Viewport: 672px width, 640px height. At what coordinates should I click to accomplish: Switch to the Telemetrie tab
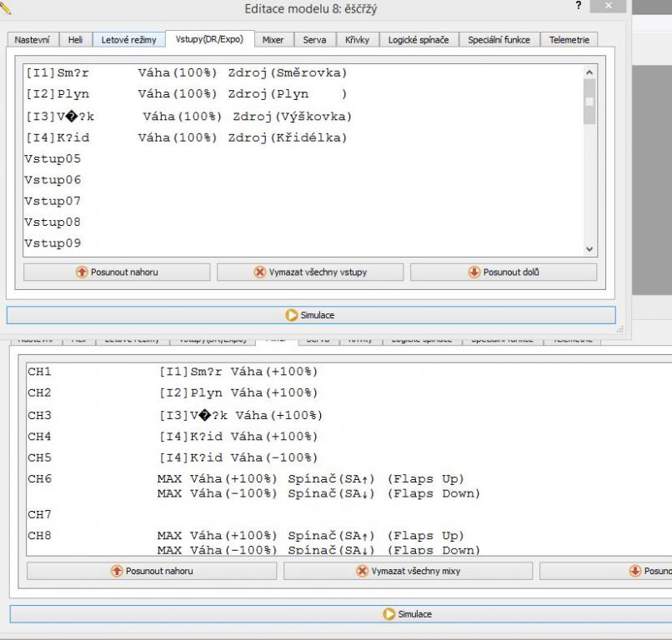[569, 40]
